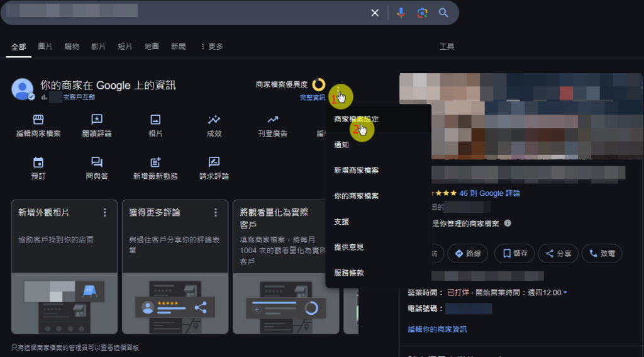Switch to the 新聞 tab
The width and height of the screenshot is (644, 357).
click(x=178, y=47)
